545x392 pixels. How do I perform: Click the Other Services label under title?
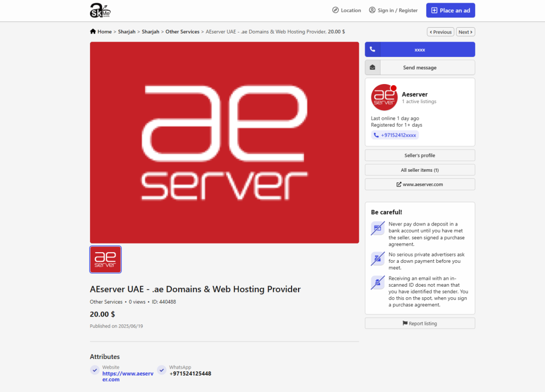(x=106, y=302)
